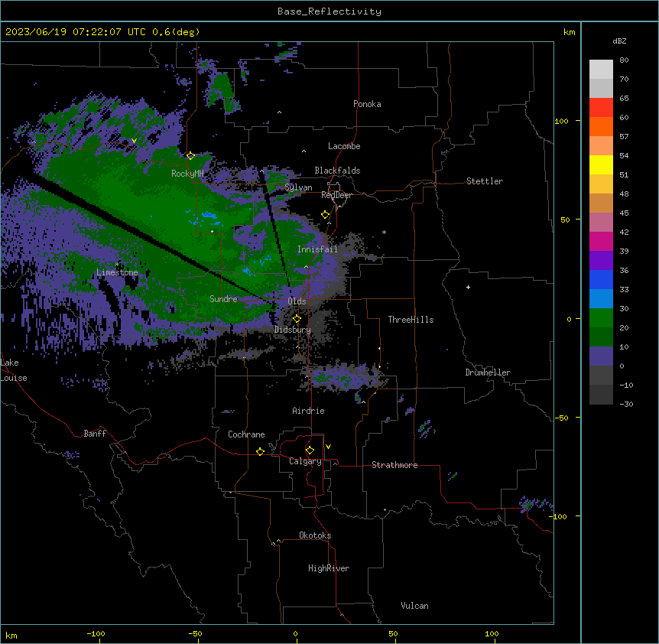This screenshot has height=644, width=659.
Task: Click the Banff town label
Action: pyautogui.click(x=95, y=434)
